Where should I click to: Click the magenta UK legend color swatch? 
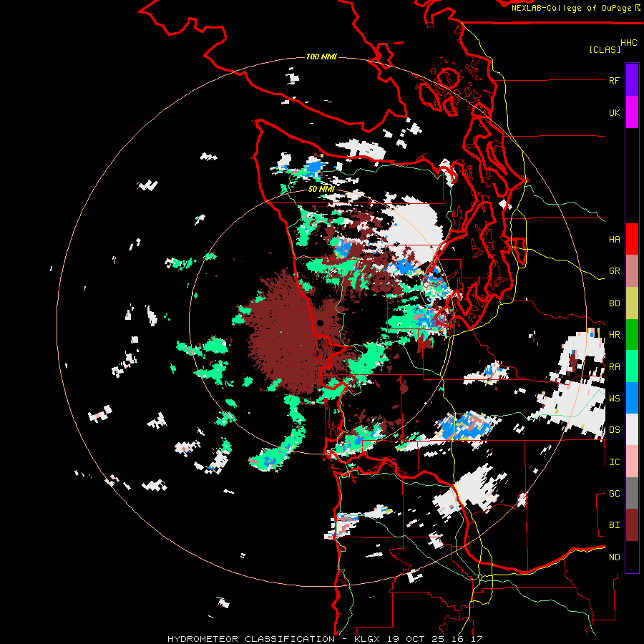click(x=632, y=112)
